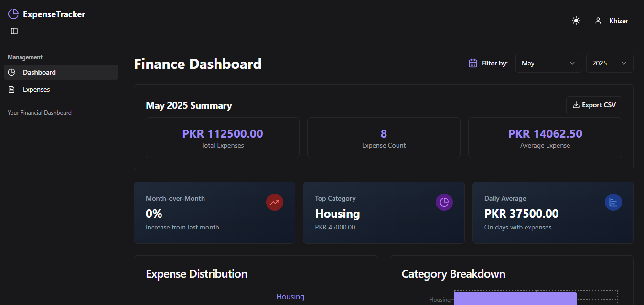Image resolution: width=644 pixels, height=305 pixels.
Task: Click the red Month-over-Month trend icon
Action: pos(275,202)
